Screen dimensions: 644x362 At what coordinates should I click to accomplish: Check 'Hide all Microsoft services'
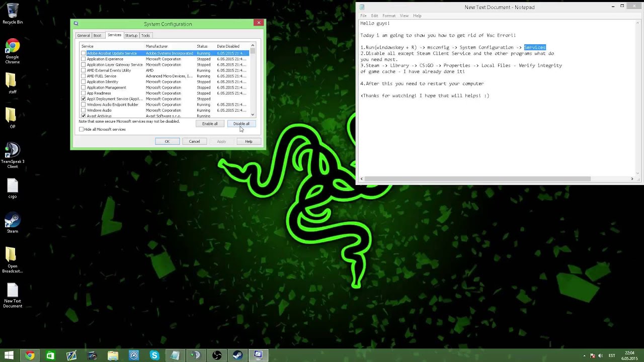tap(81, 129)
